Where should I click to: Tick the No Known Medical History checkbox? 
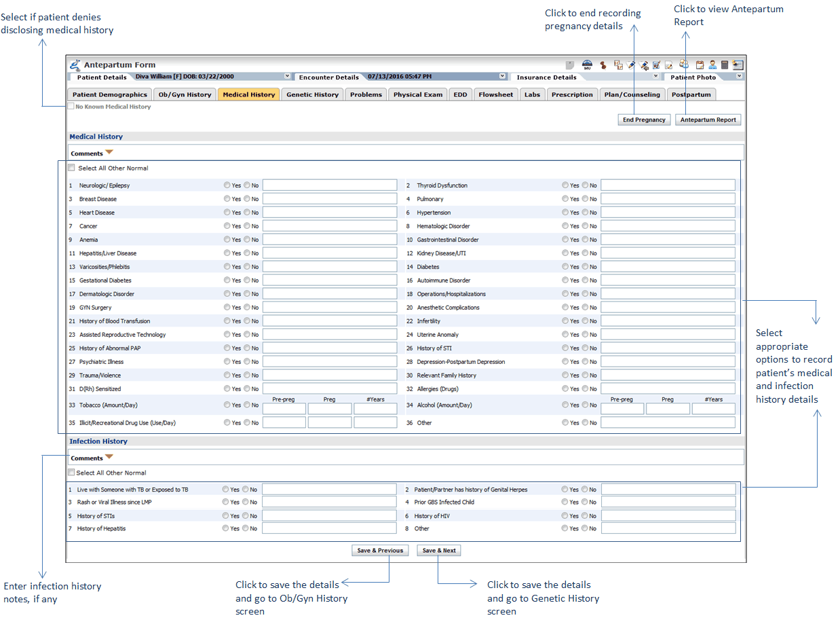[x=71, y=107]
